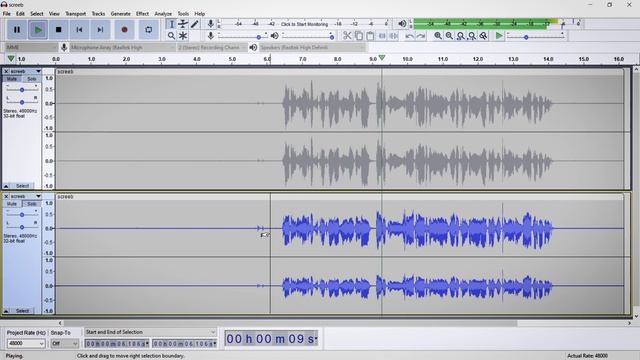640x360 pixels.
Task: Open the Transport menu
Action: 76,13
